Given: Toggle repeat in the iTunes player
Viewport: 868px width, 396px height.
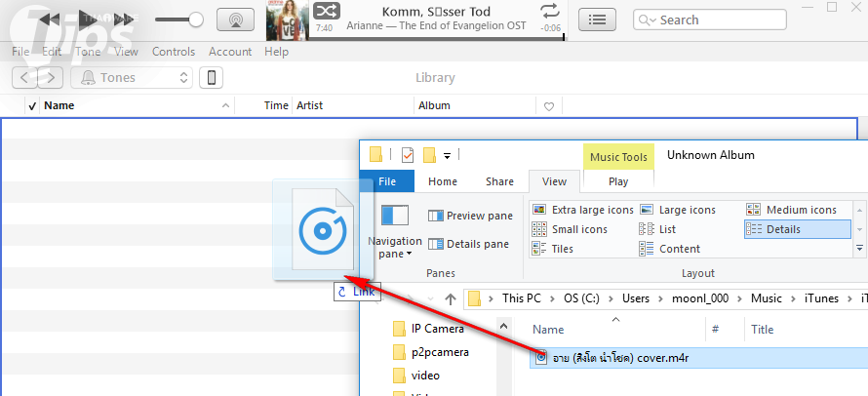Looking at the screenshot, I should [550, 11].
